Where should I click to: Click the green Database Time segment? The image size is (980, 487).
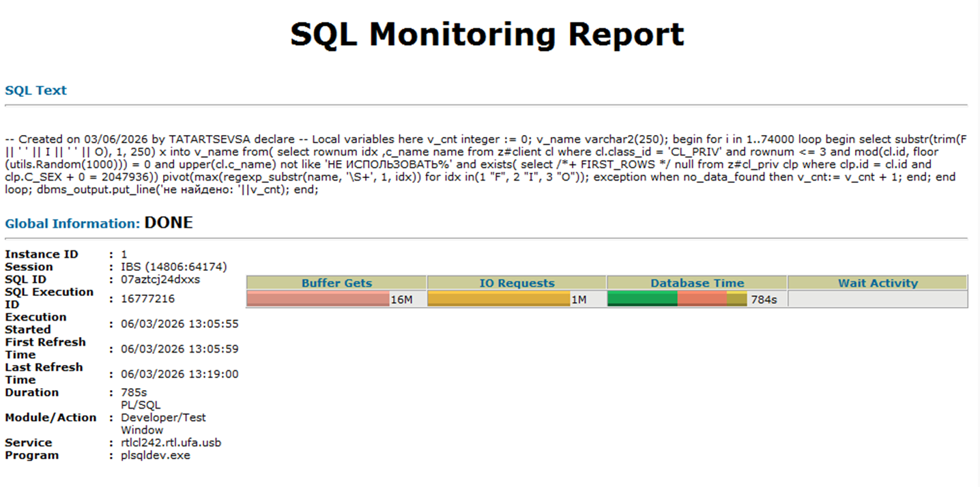[642, 299]
